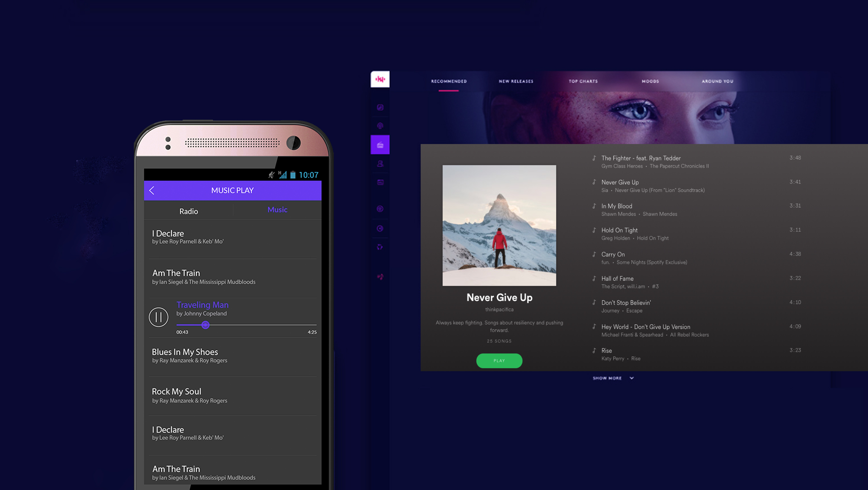This screenshot has width=868, height=490.
Task: Open the NEW RELEASES tab
Action: click(516, 81)
